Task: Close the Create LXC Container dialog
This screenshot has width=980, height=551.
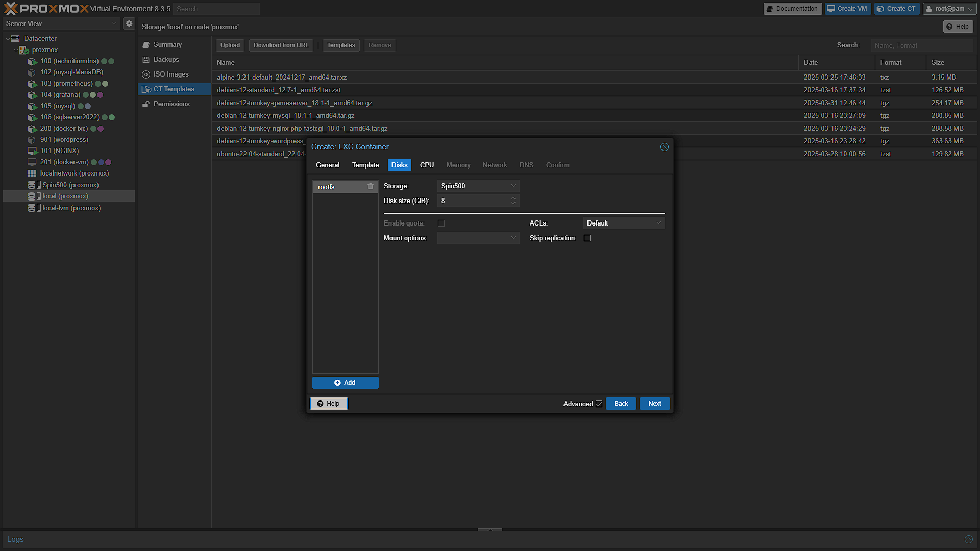Action: tap(664, 147)
